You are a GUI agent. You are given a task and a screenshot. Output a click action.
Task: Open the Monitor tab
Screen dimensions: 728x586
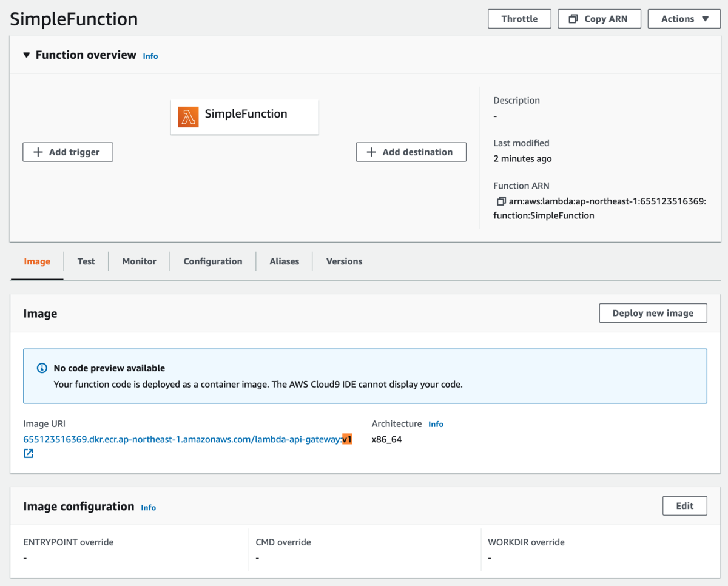(139, 261)
